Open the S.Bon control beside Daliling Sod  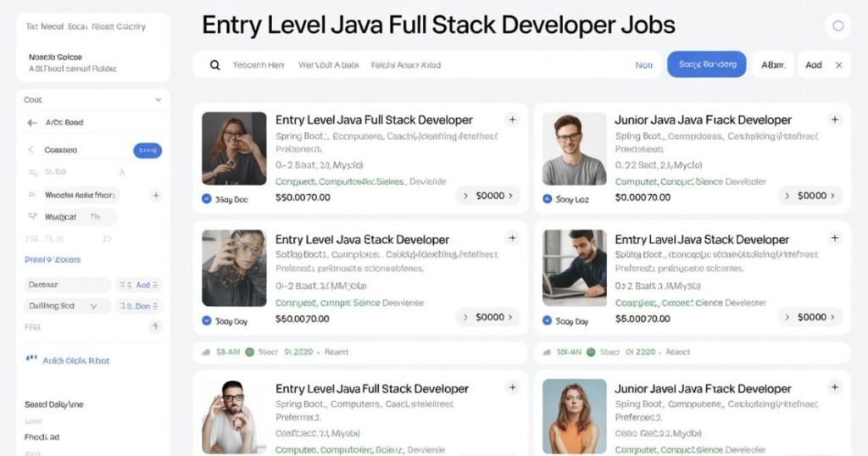coord(138,306)
